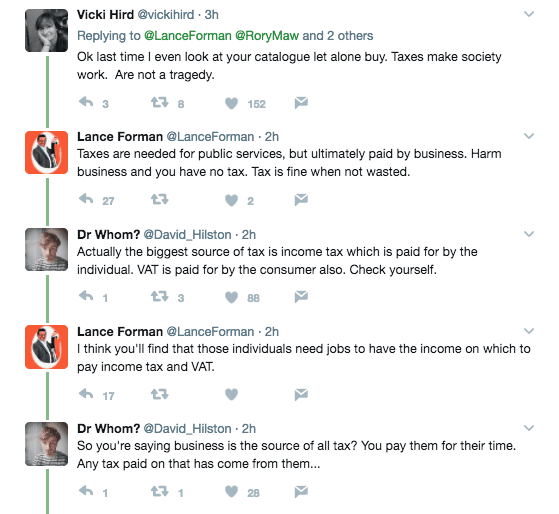
Task: Reply to Lance Forman's 'Taxes are needed' tweet
Action: point(86,200)
